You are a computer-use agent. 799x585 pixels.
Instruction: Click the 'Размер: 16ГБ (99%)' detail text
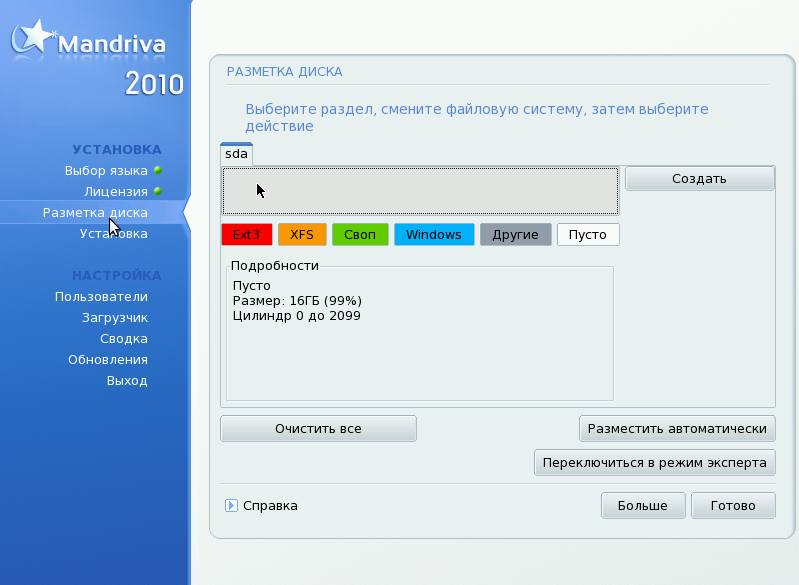coord(297,301)
